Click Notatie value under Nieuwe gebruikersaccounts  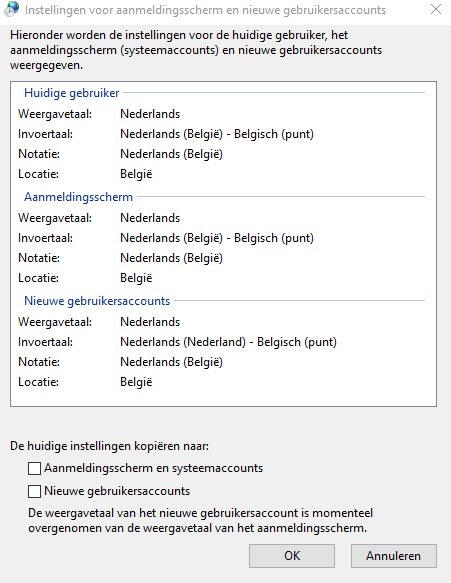pyautogui.click(x=171, y=362)
